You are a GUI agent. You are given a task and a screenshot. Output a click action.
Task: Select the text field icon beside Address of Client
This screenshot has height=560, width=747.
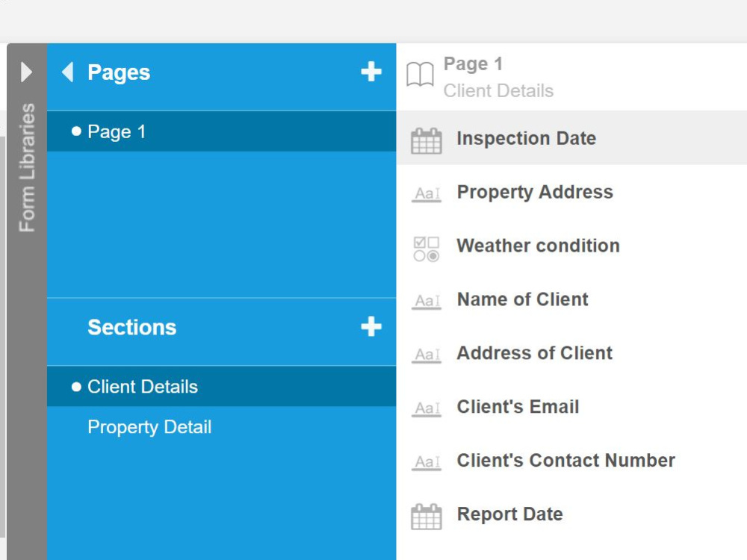pyautogui.click(x=426, y=354)
